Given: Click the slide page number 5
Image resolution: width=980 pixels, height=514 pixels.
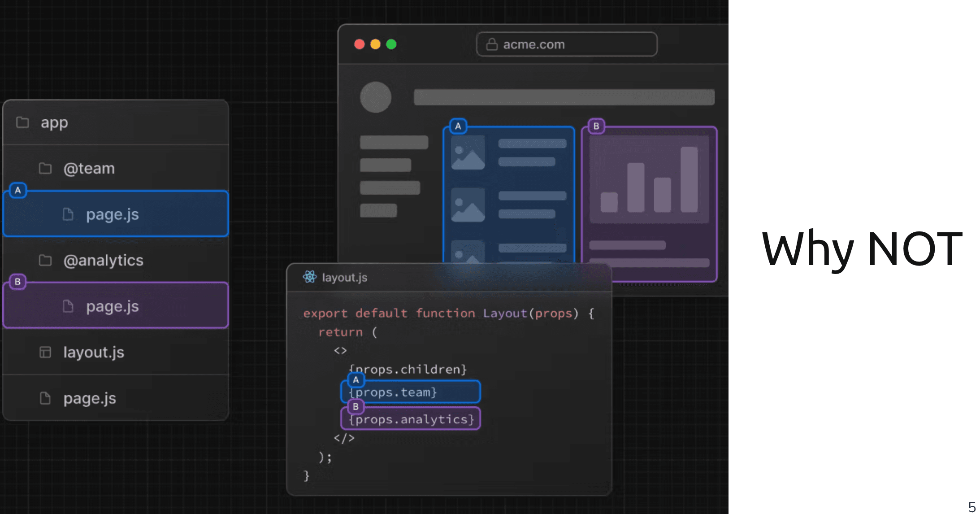Looking at the screenshot, I should coord(971,507).
